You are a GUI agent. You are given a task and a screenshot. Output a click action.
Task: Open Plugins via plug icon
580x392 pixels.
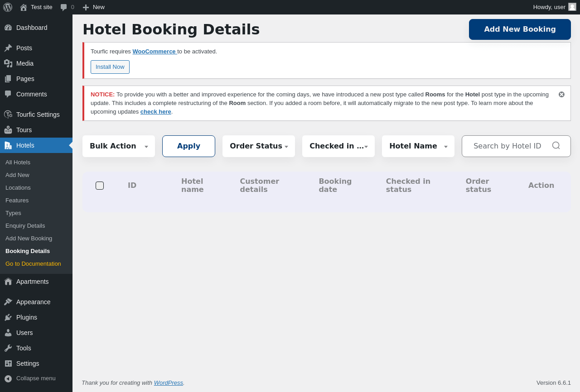pyautogui.click(x=8, y=317)
